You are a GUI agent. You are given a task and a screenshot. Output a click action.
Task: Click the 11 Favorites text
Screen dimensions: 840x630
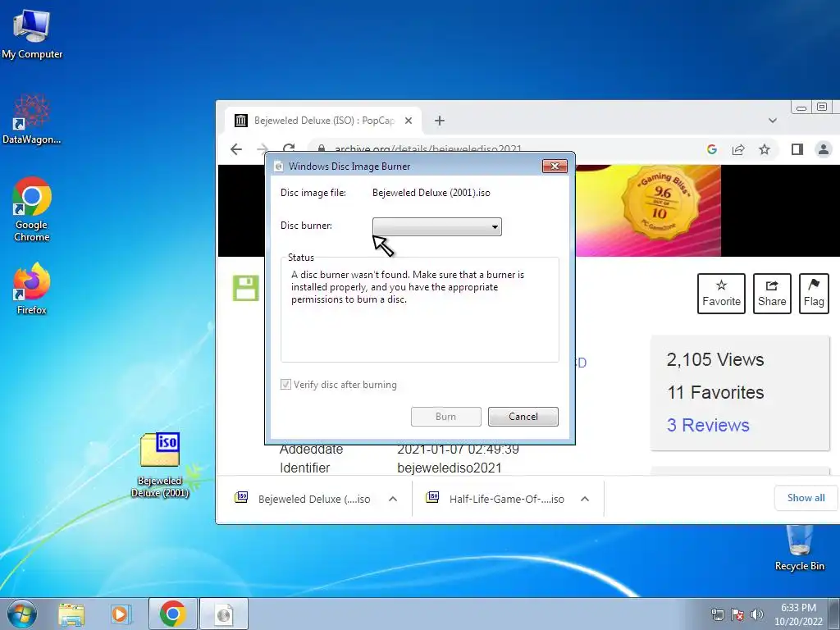[715, 392]
